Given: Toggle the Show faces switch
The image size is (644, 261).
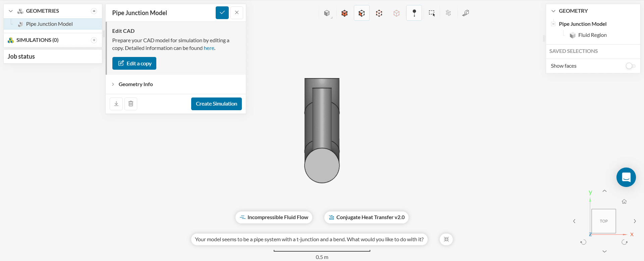Looking at the screenshot, I should click(x=631, y=66).
